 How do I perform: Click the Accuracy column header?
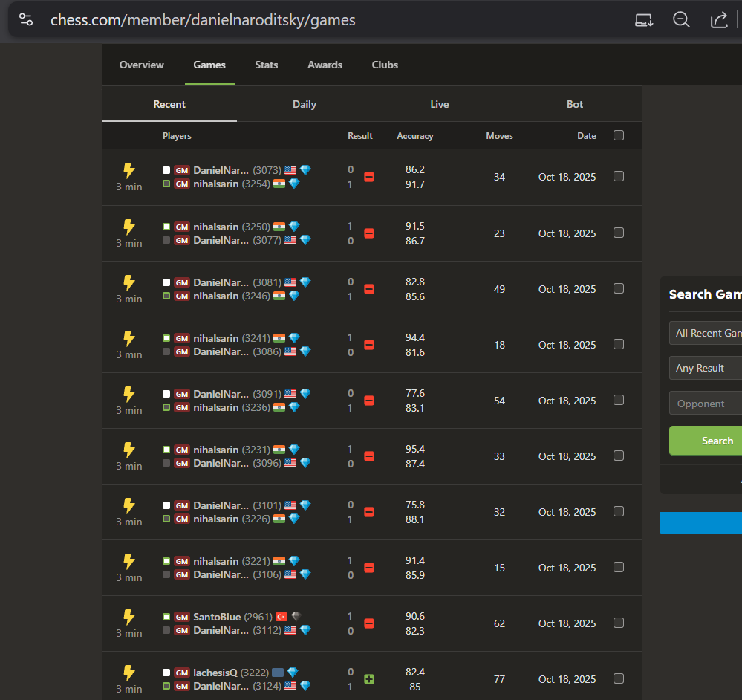[x=415, y=136]
